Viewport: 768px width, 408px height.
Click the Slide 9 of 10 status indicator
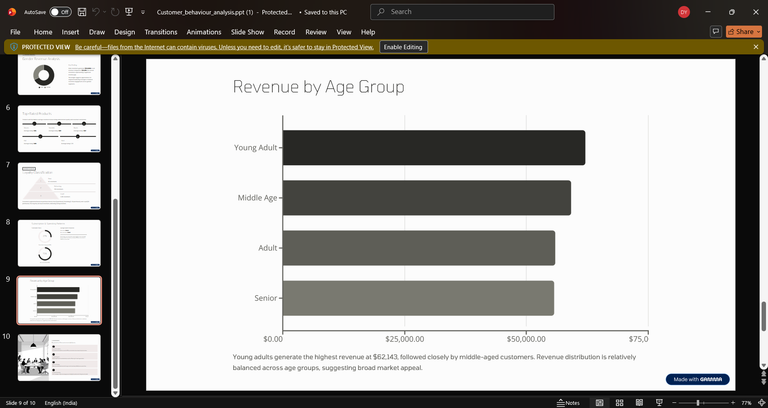(21, 403)
